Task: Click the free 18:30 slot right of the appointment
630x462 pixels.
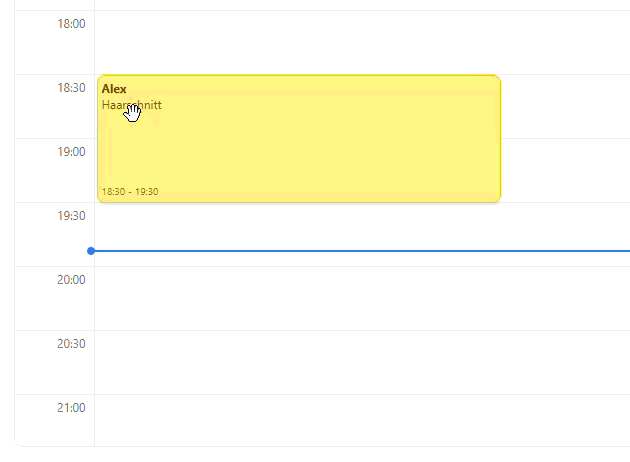Action: [565, 106]
